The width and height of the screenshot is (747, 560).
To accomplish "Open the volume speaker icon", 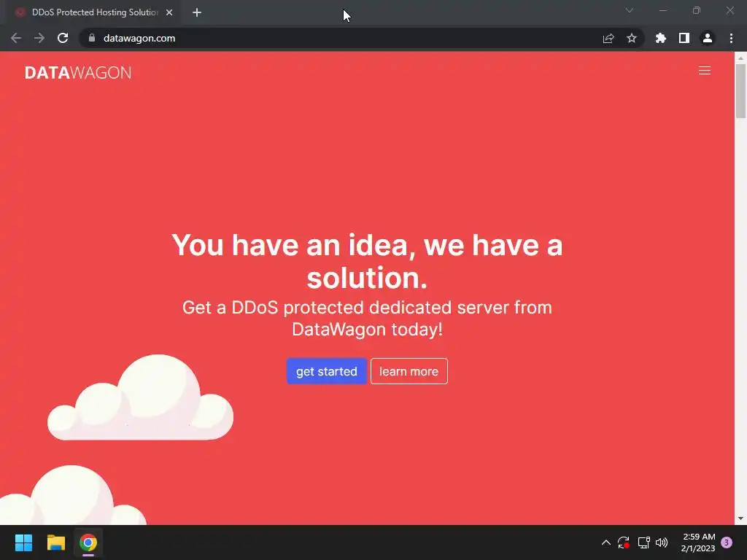I will [x=661, y=542].
